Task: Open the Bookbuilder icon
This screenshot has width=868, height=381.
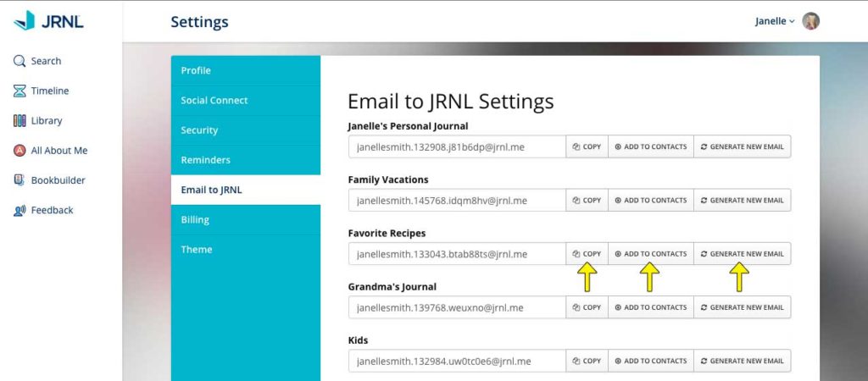Action: 19,180
